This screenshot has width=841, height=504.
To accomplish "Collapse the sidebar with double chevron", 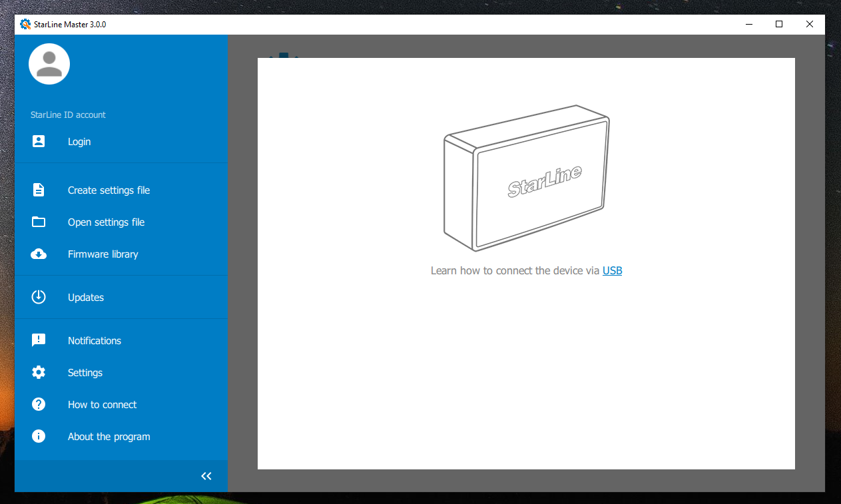I will click(x=206, y=476).
